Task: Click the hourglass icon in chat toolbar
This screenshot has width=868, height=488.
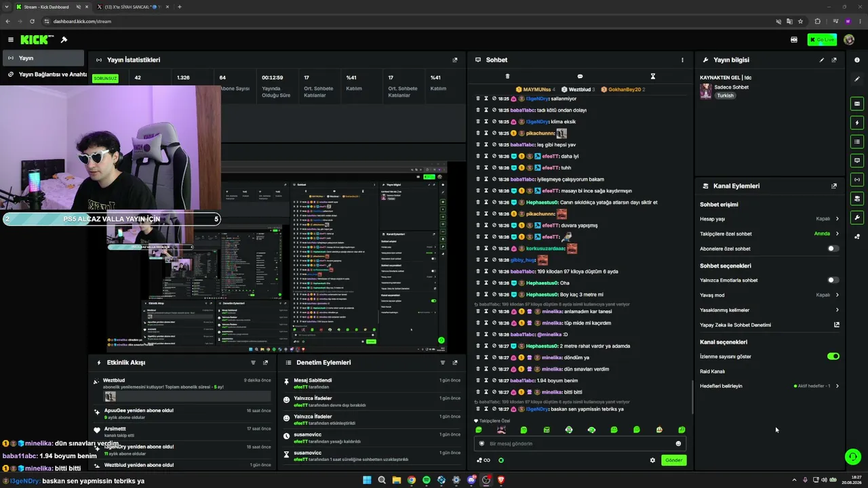Action: [x=652, y=77]
